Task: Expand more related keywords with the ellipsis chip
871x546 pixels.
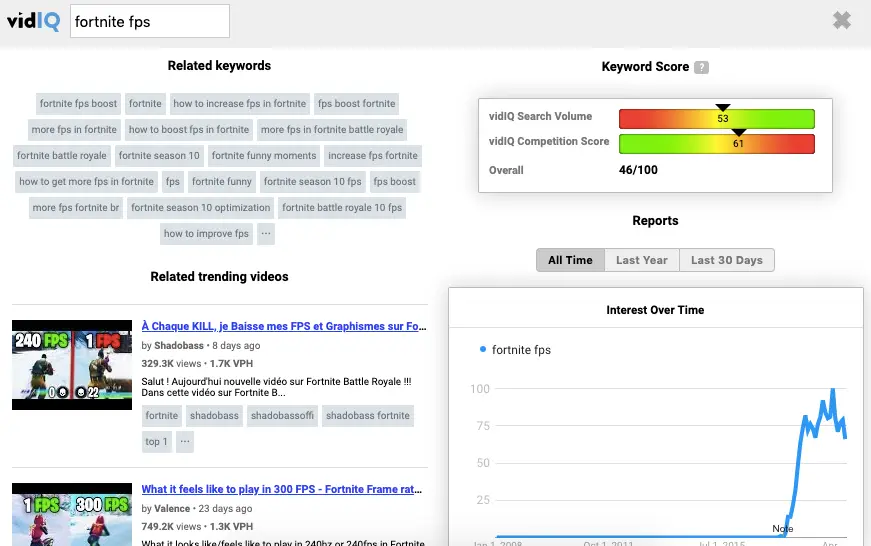Action: (x=266, y=234)
